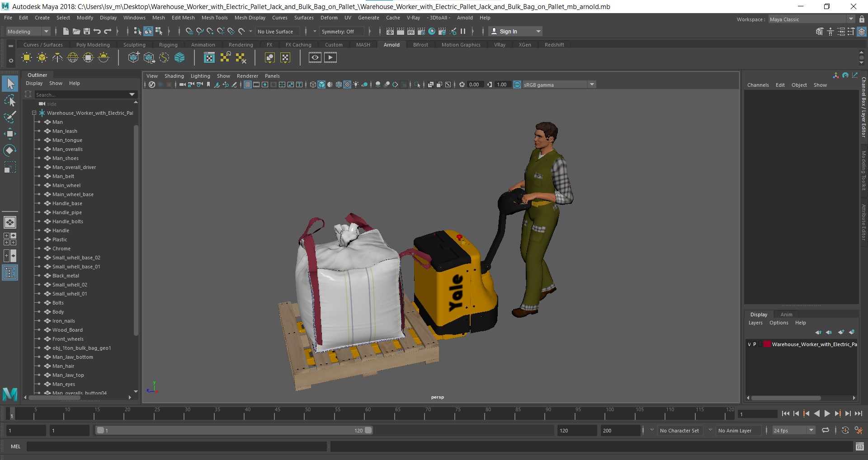Viewport: 868px width, 460px height.
Task: Open animation preferences running-man icon
Action: pyautogui.click(x=859, y=431)
